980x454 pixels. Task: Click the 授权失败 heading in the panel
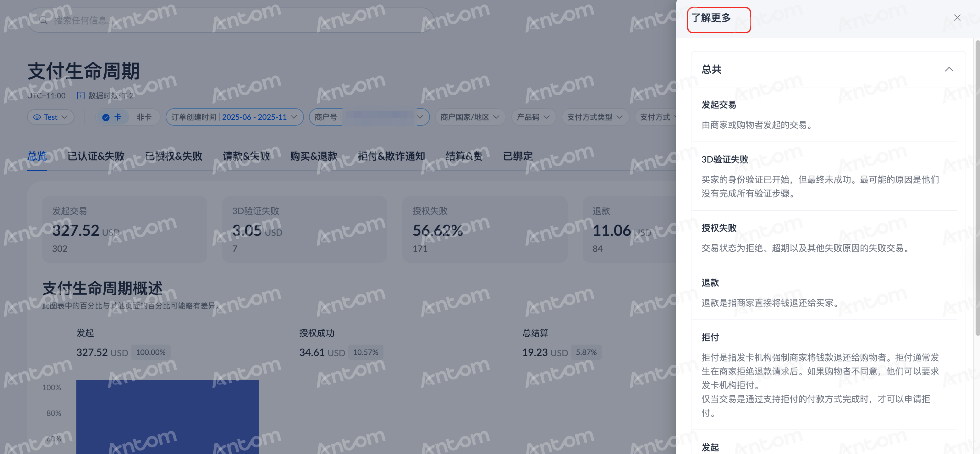pos(718,228)
